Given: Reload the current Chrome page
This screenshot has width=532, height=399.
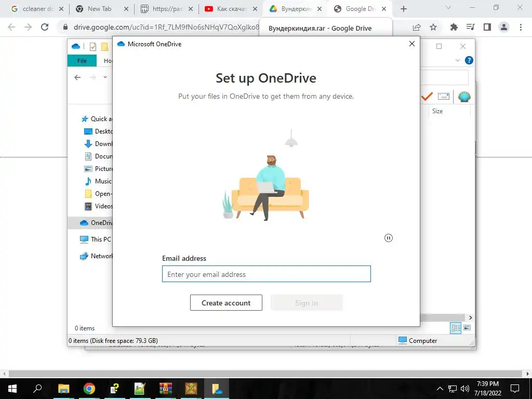Looking at the screenshot, I should pos(45,27).
